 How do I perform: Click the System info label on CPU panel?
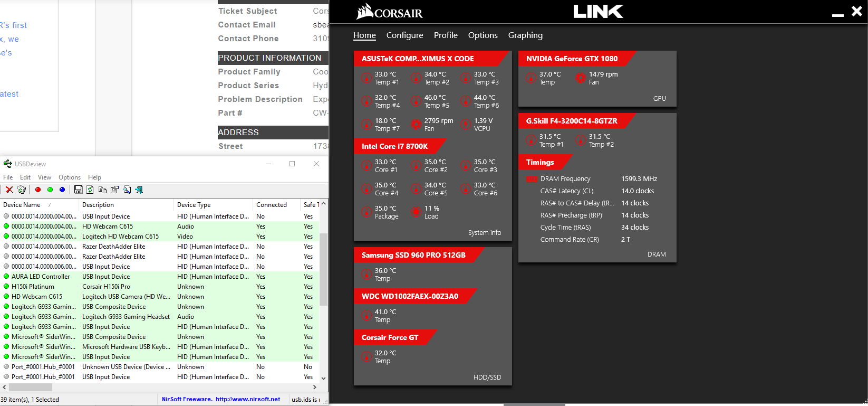pos(485,233)
